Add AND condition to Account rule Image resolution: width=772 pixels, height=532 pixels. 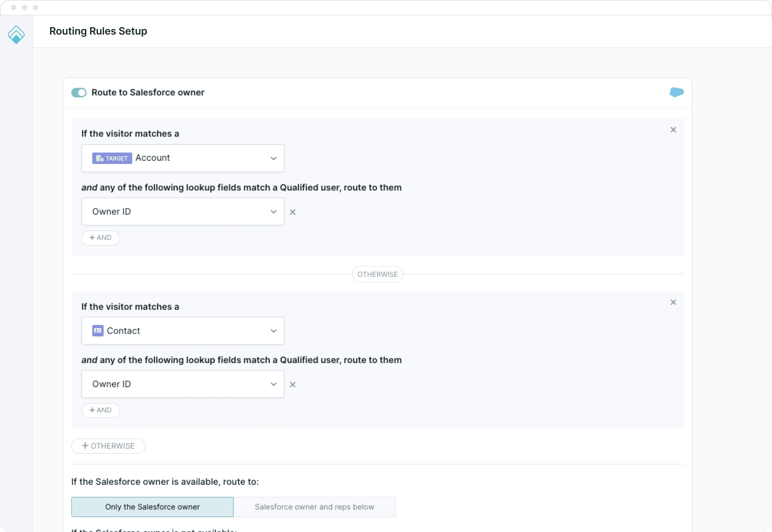tap(101, 238)
